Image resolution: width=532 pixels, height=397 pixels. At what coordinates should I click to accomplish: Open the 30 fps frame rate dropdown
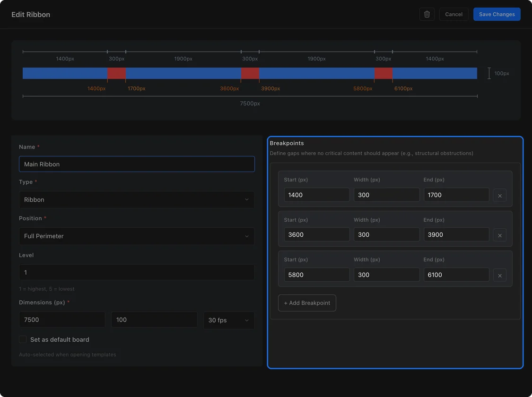229,320
